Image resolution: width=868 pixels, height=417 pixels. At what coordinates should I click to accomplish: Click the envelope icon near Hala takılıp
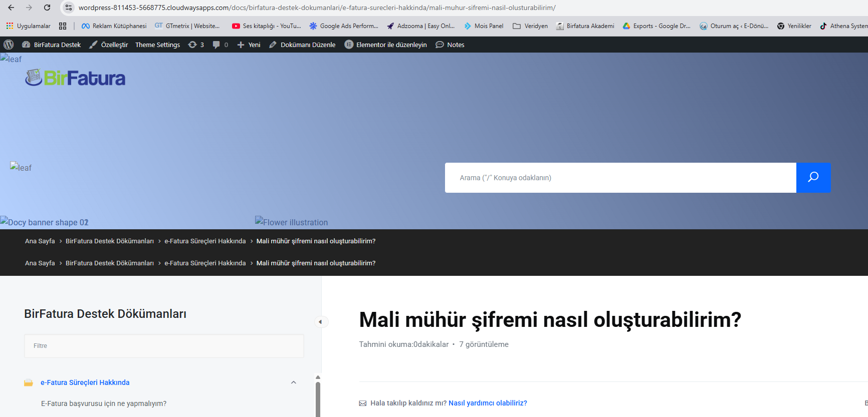click(x=363, y=403)
